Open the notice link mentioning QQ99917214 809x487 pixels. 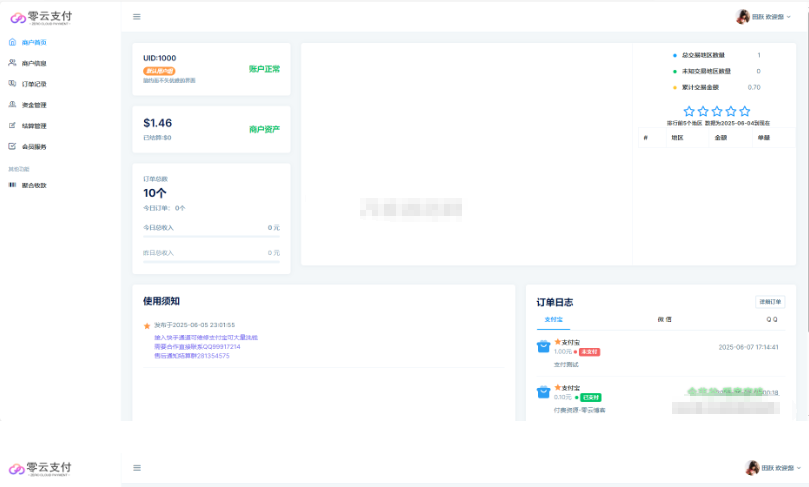point(197,347)
